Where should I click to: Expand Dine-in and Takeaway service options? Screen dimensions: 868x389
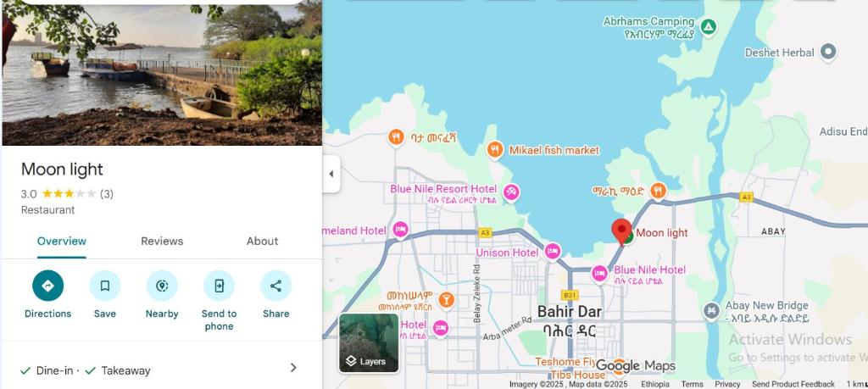[162, 370]
